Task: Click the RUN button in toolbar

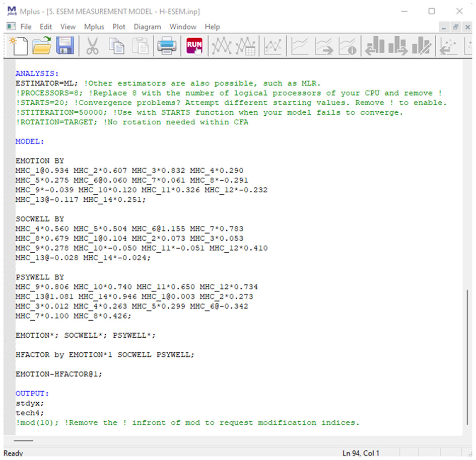Action: pos(194,46)
